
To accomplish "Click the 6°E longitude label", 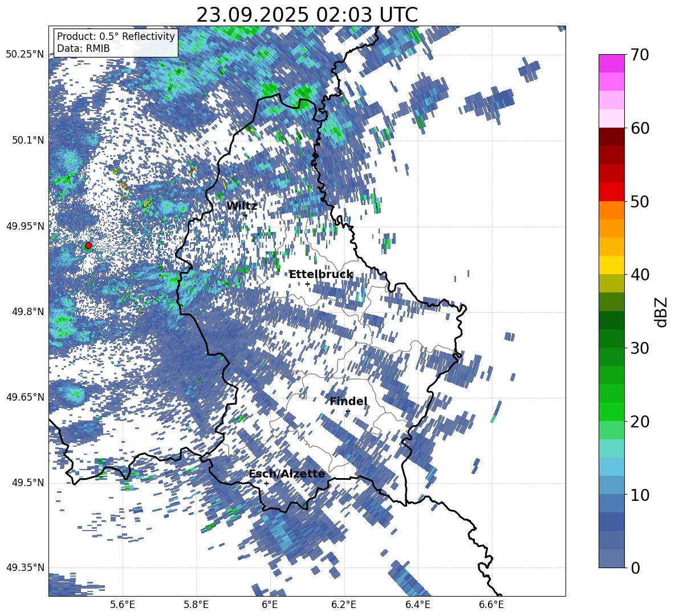I will [x=270, y=605].
